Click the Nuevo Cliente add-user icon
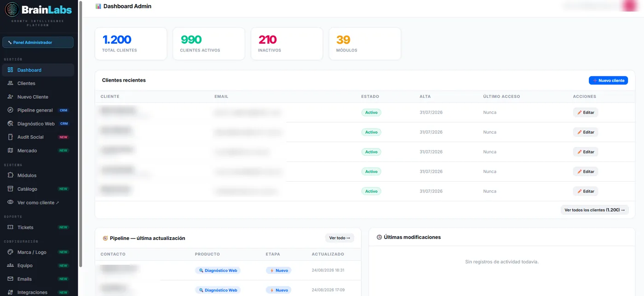 point(10,97)
